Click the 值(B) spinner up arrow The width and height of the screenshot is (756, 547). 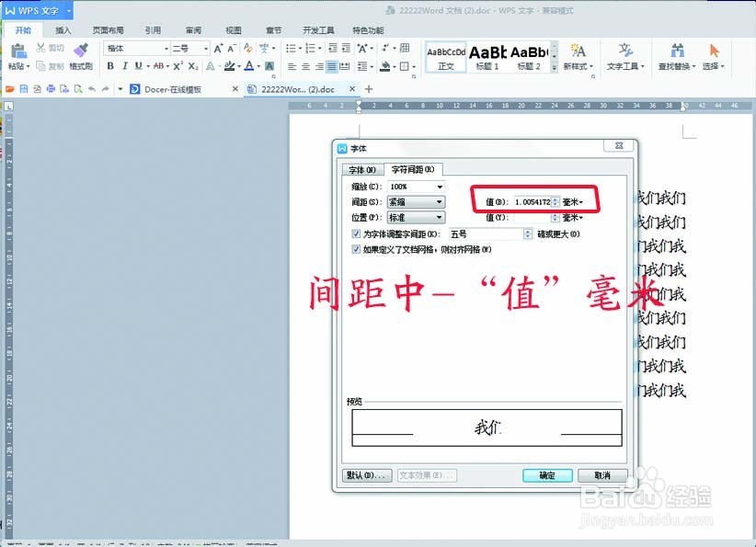click(555, 199)
